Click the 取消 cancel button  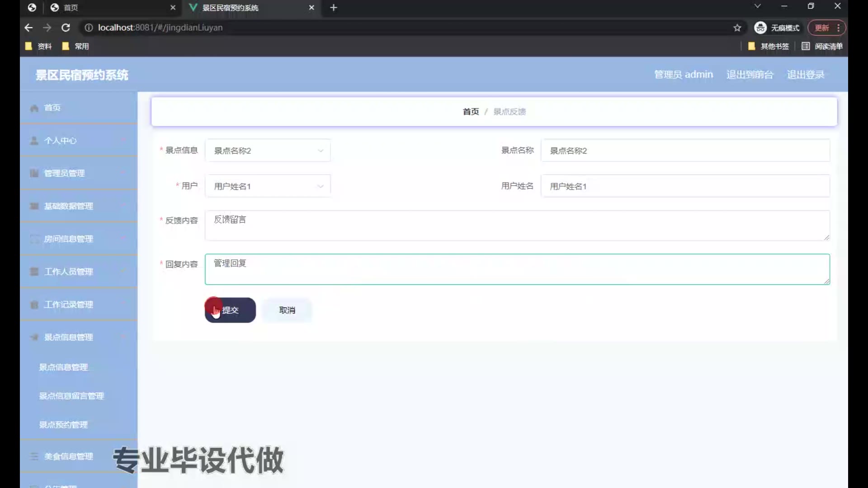287,310
